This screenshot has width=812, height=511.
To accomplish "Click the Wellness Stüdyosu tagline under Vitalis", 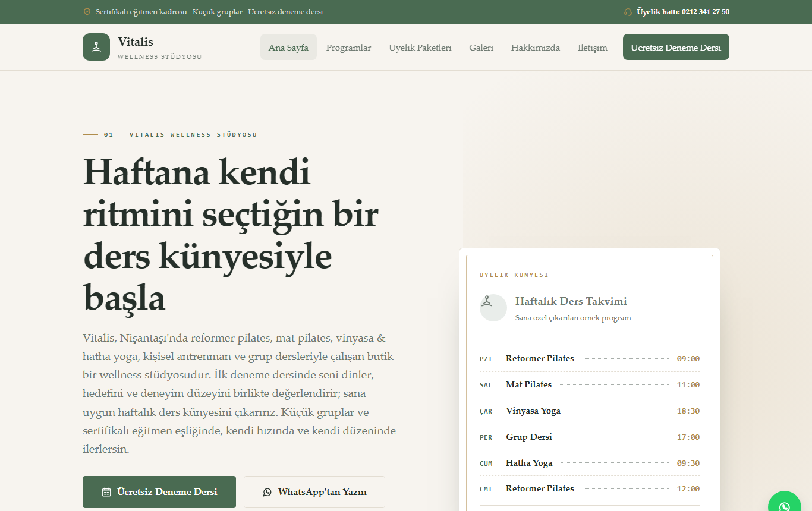I will tap(160, 57).
